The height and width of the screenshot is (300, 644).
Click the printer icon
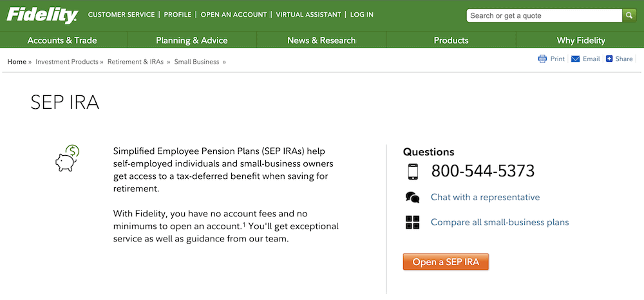coord(542,59)
